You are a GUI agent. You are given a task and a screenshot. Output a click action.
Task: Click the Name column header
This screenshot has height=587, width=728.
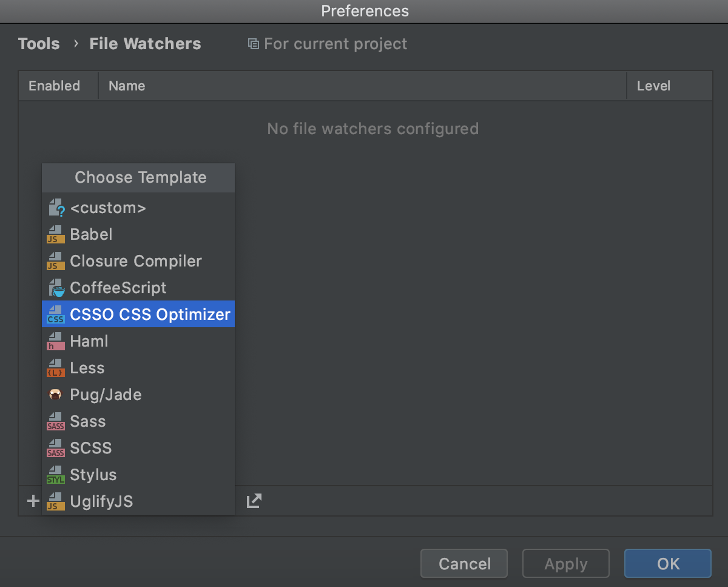tap(127, 86)
